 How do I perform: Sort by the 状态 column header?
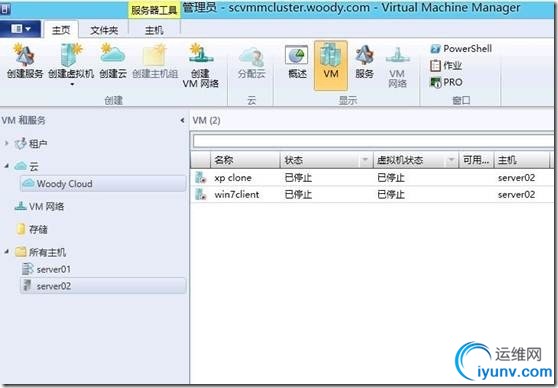[x=320, y=160]
